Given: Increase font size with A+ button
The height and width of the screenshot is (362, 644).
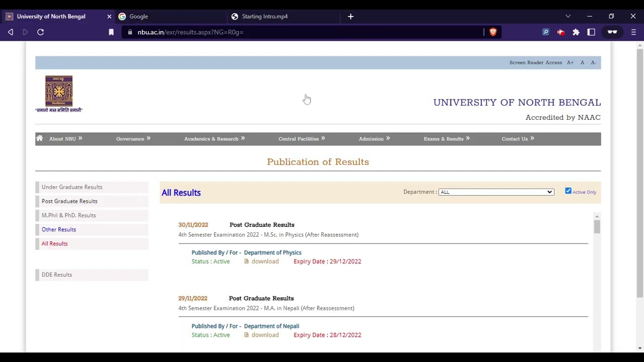Looking at the screenshot, I should pos(570,63).
